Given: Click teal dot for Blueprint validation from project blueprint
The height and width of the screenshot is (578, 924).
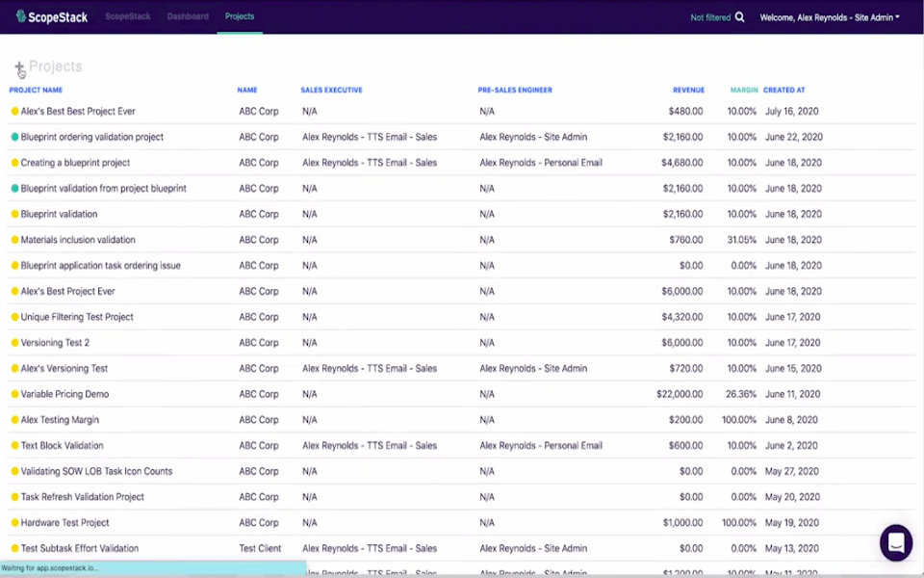Looking at the screenshot, I should tap(14, 188).
